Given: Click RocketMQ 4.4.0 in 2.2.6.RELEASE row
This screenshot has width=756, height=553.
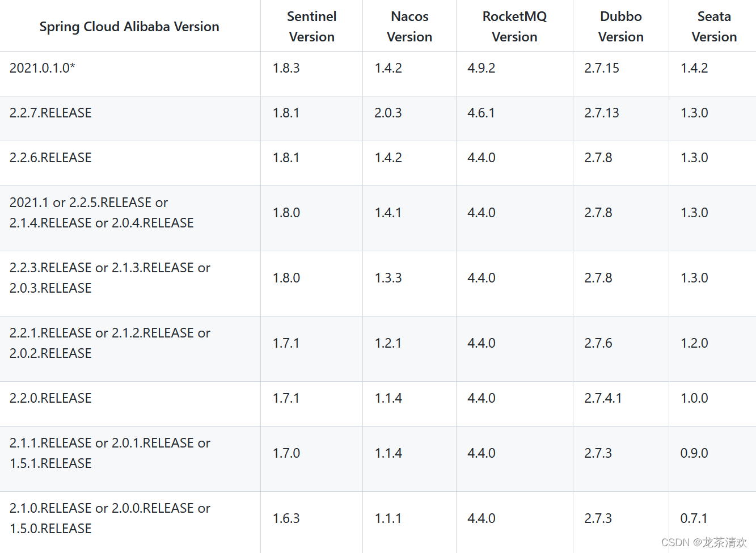Looking at the screenshot, I should coord(482,158).
